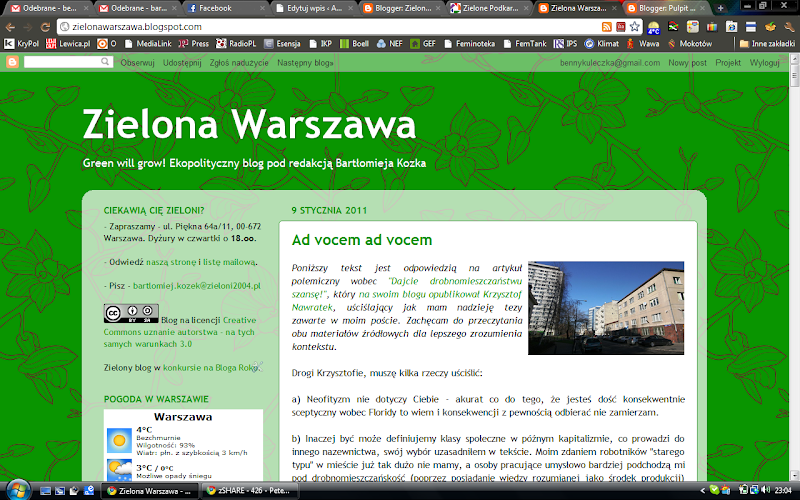Open the IE Tab extension icon

[731, 27]
